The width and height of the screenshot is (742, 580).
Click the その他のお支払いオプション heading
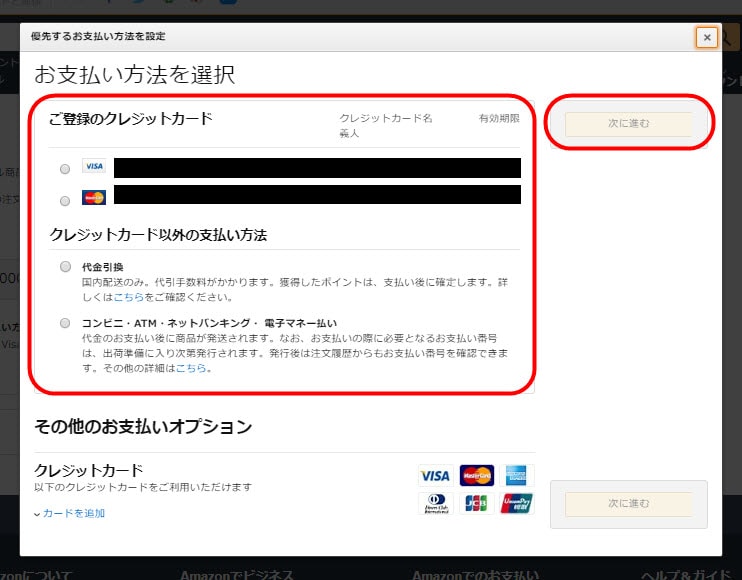tap(143, 426)
